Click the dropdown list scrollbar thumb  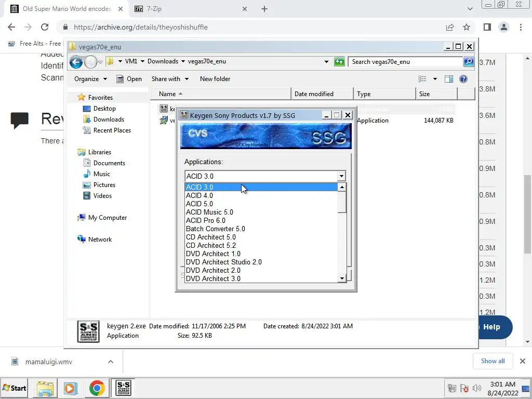click(342, 202)
